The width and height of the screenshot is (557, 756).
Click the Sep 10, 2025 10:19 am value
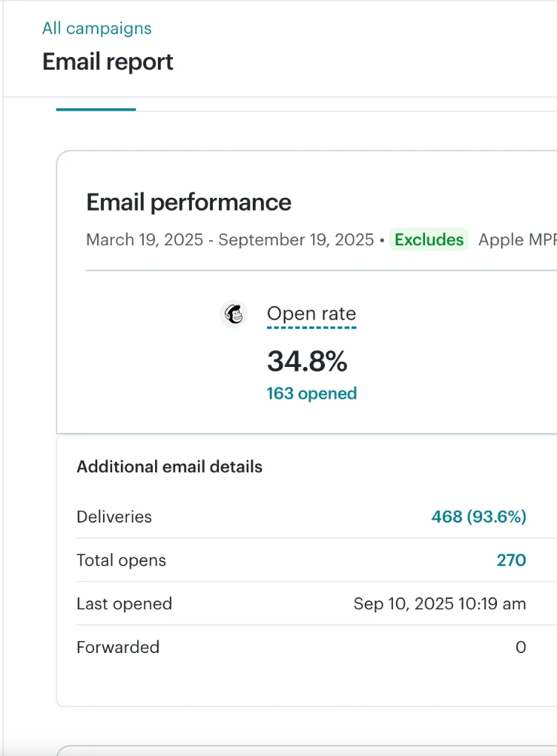click(440, 603)
